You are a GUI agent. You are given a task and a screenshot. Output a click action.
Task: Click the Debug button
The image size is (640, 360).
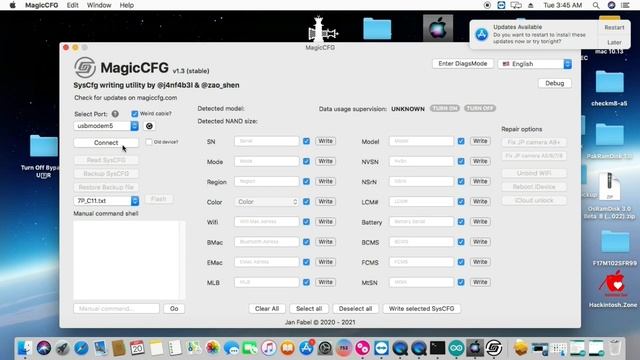point(554,83)
